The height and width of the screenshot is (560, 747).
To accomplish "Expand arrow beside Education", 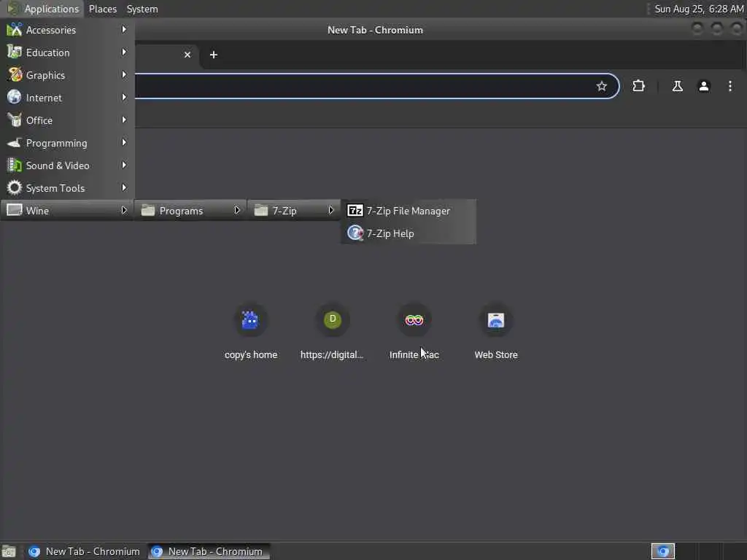I will [x=124, y=52].
